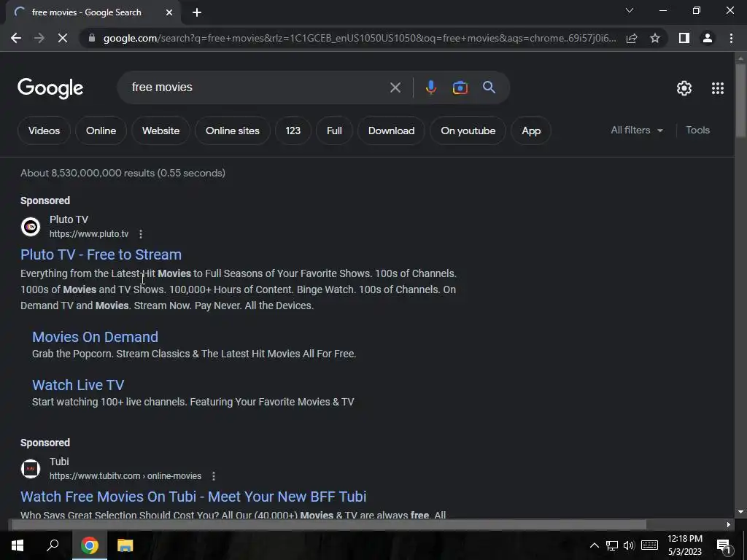
Task: Select the Videos filter chip
Action: coord(44,131)
